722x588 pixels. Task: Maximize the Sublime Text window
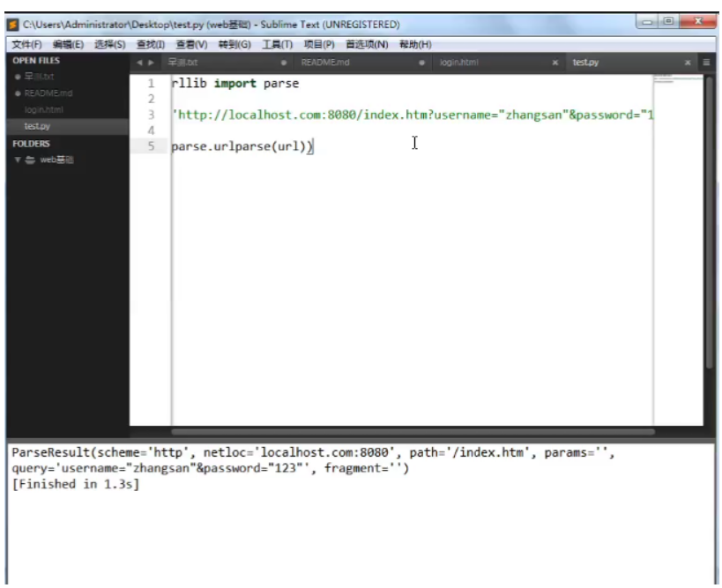click(668, 22)
